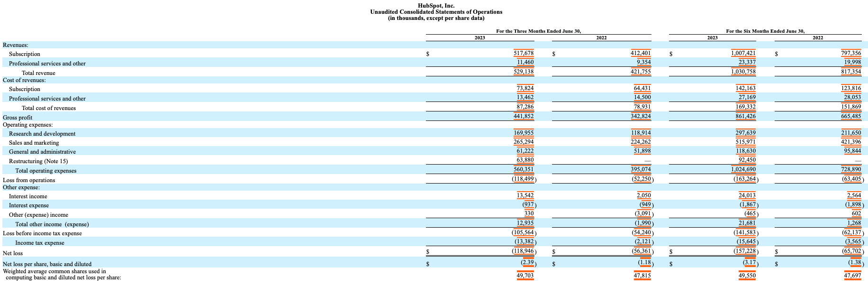The height and width of the screenshot is (286, 868).
Task: Select the net loss per share value (1.38)
Action: [855, 263]
